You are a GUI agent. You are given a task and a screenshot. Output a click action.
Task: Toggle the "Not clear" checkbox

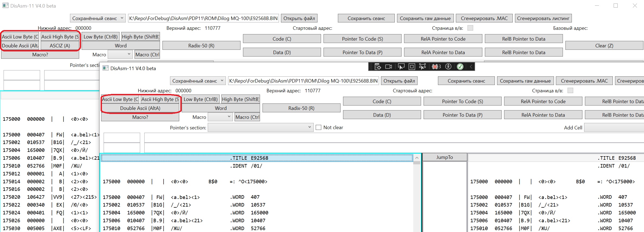319,128
